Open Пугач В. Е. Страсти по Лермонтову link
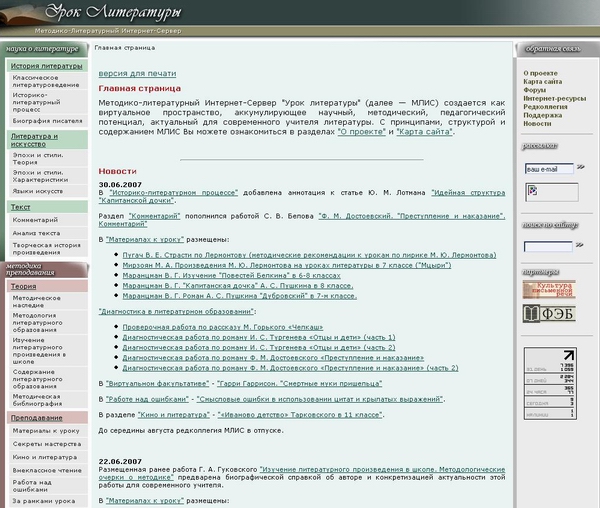The height and width of the screenshot is (508, 600). coord(309,255)
